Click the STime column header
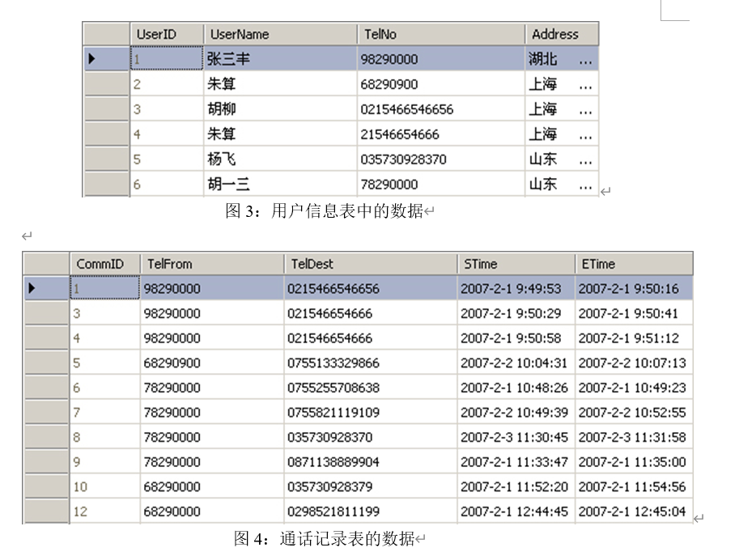The image size is (756, 556). pyautogui.click(x=516, y=264)
